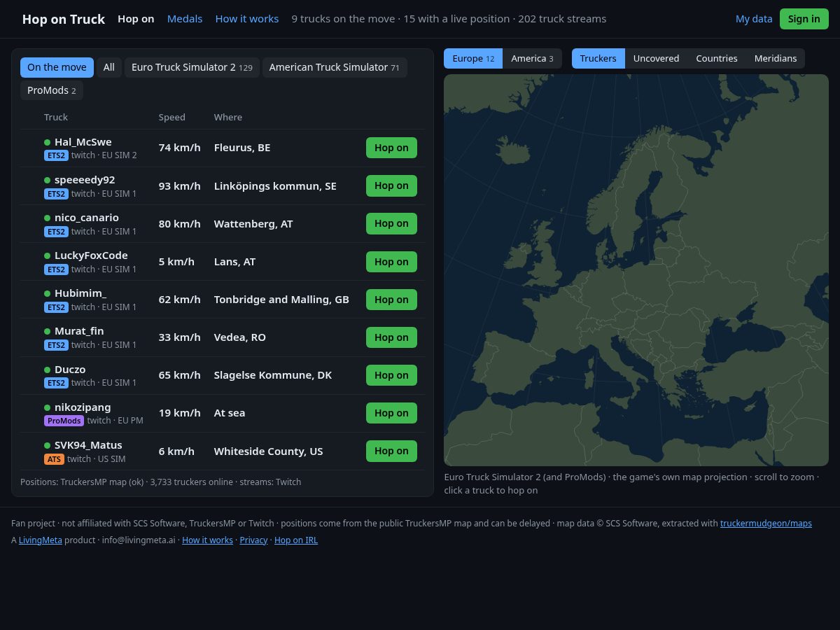Click the green live dot beside SVK94_Matus
This screenshot has width=840, height=630.
(48, 445)
